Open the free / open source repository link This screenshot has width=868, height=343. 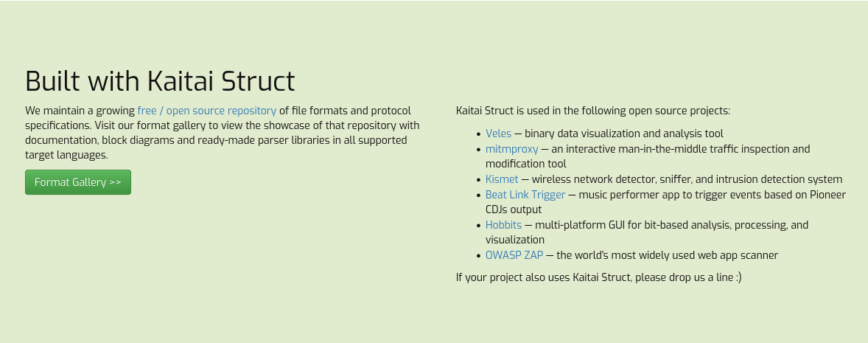click(206, 111)
